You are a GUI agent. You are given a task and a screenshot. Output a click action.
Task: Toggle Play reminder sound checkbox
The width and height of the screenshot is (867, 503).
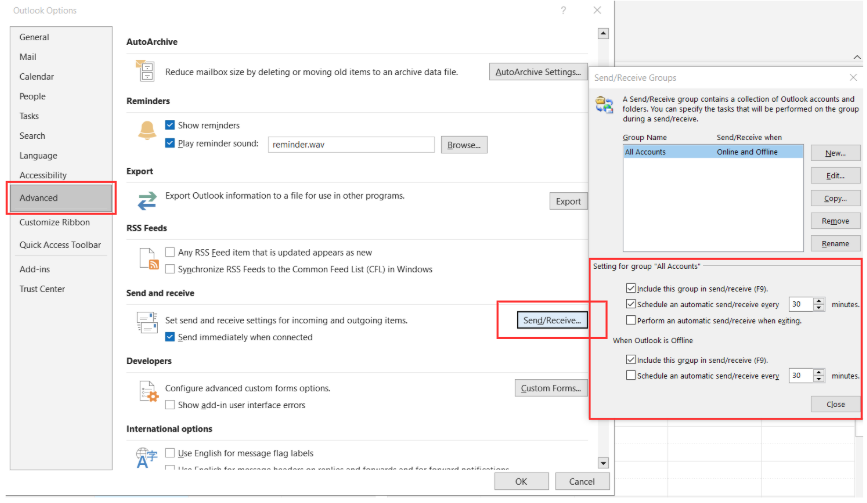coord(170,143)
